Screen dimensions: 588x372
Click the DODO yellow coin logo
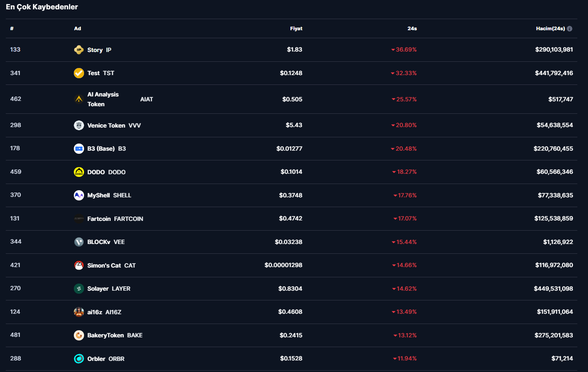tap(79, 172)
